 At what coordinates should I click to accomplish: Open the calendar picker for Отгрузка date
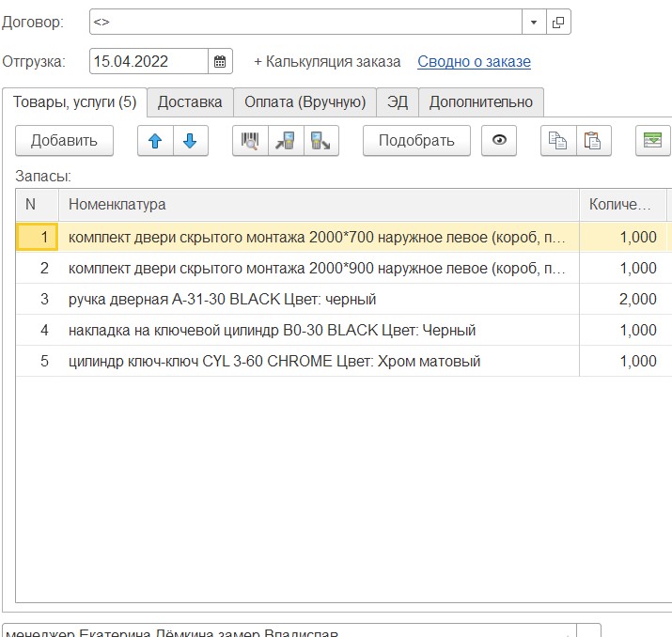pos(220,62)
